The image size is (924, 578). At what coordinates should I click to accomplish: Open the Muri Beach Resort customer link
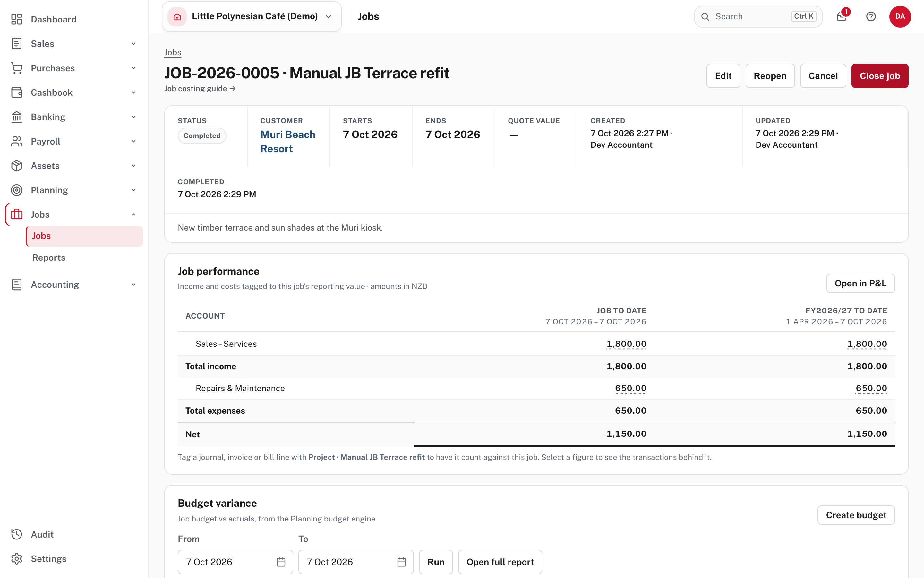pyautogui.click(x=288, y=141)
